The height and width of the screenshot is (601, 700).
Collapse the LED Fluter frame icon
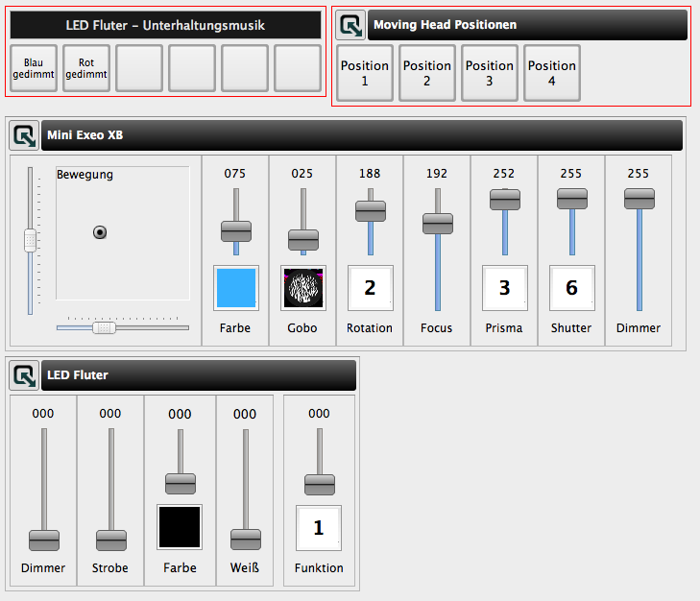pyautogui.click(x=24, y=375)
